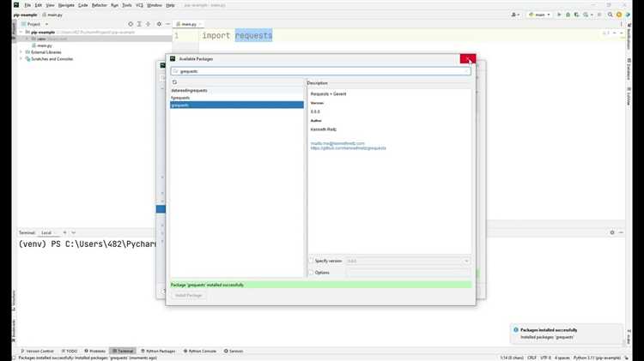Debug the main configuration
The image size is (644, 361).
[x=568, y=15]
